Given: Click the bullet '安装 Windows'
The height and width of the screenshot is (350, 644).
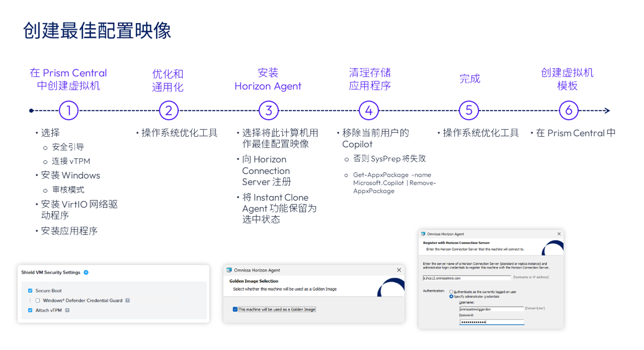Looking at the screenshot, I should pyautogui.click(x=70, y=175).
